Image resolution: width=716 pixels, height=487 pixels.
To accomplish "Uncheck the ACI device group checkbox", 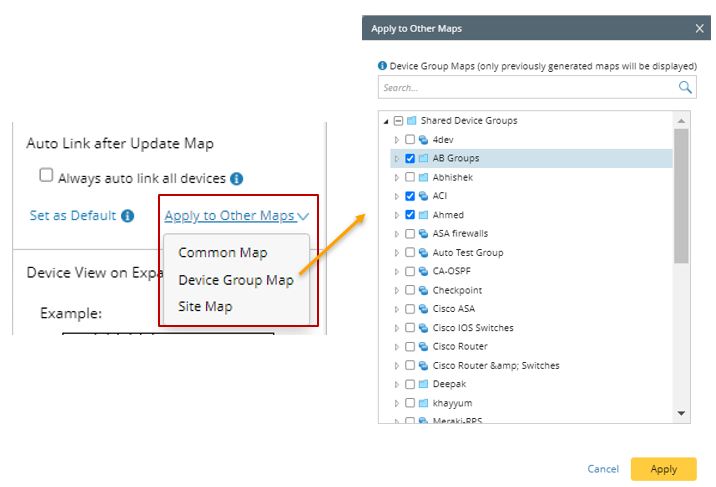I will pos(410,196).
